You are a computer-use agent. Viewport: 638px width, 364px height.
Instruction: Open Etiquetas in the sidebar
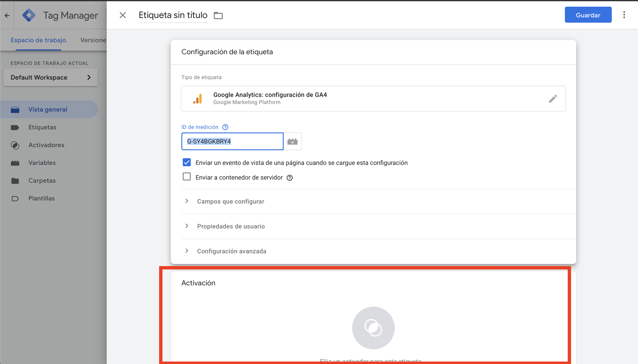pyautogui.click(x=42, y=127)
